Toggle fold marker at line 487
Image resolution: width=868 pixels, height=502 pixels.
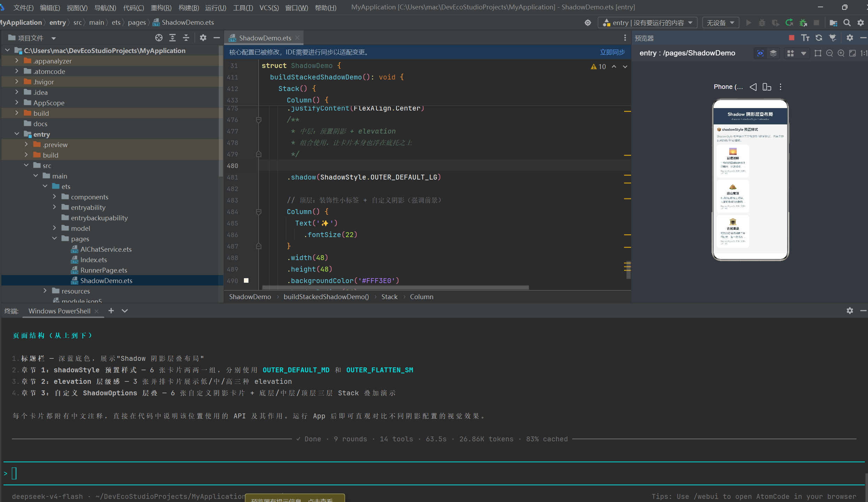[x=259, y=246]
